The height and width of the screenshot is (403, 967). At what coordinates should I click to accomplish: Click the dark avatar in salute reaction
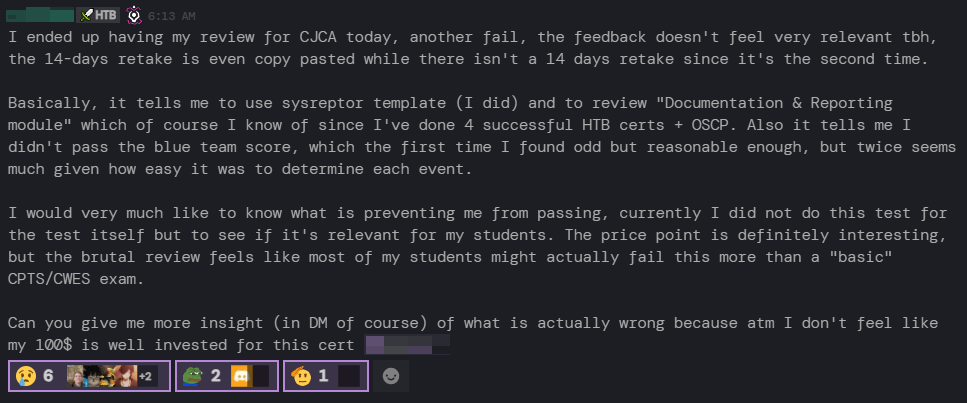point(349,377)
